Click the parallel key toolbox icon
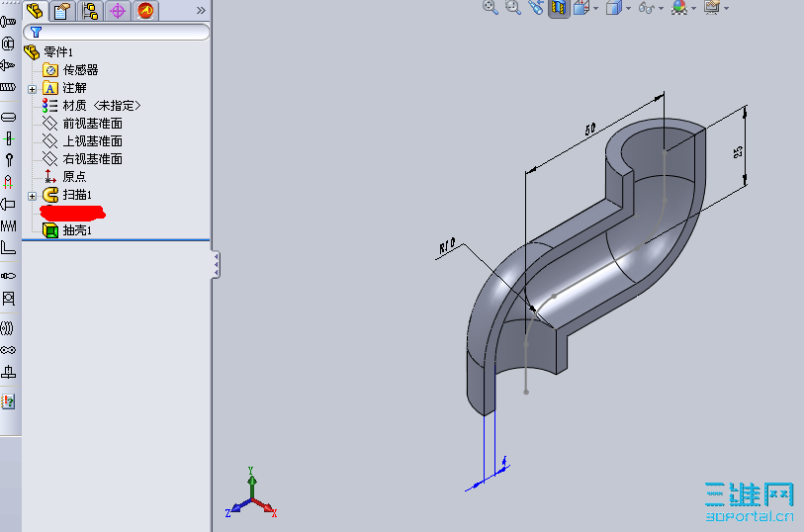Viewport: 804px width, 532px height. click(8, 118)
